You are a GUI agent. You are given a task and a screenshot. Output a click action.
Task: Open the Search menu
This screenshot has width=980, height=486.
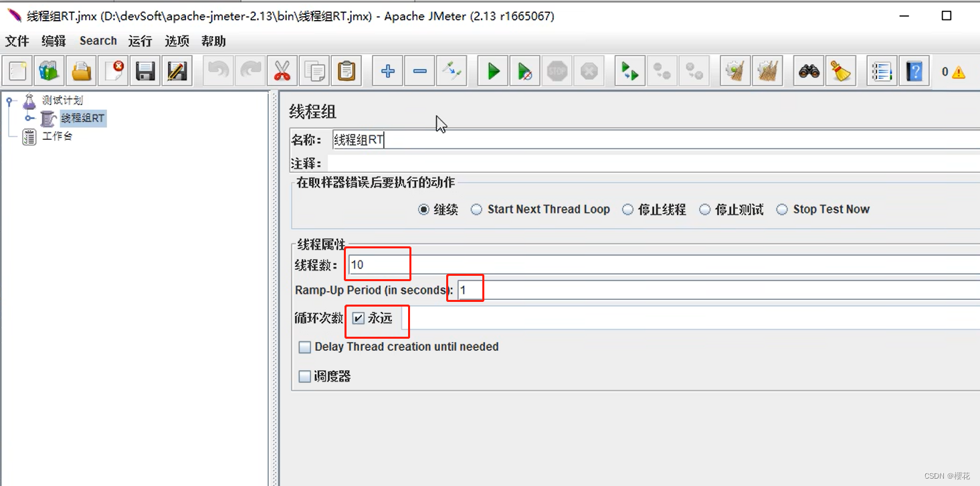pyautogui.click(x=98, y=41)
